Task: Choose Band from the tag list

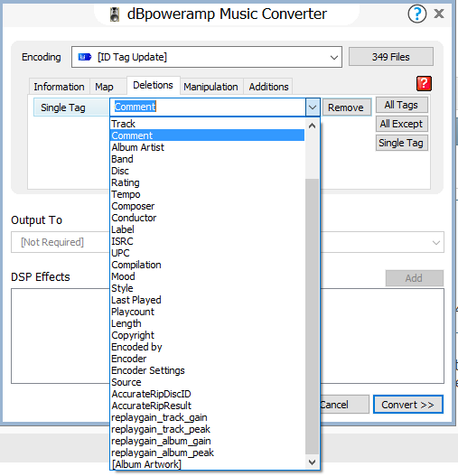Action: [x=207, y=159]
